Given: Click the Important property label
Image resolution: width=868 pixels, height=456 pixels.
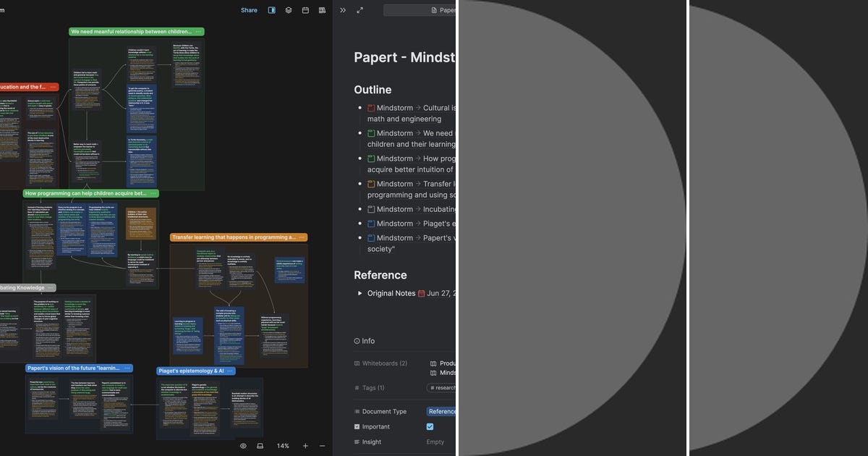Looking at the screenshot, I should coord(372,427).
